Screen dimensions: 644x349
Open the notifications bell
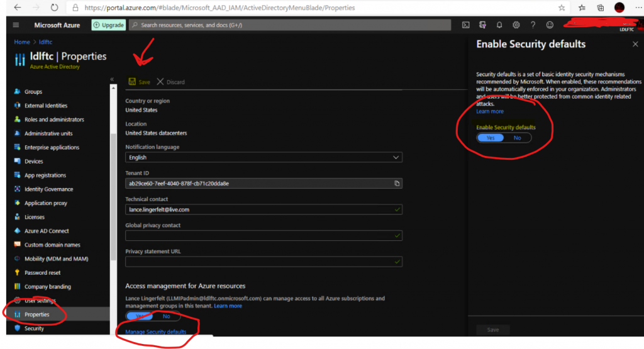tap(499, 25)
